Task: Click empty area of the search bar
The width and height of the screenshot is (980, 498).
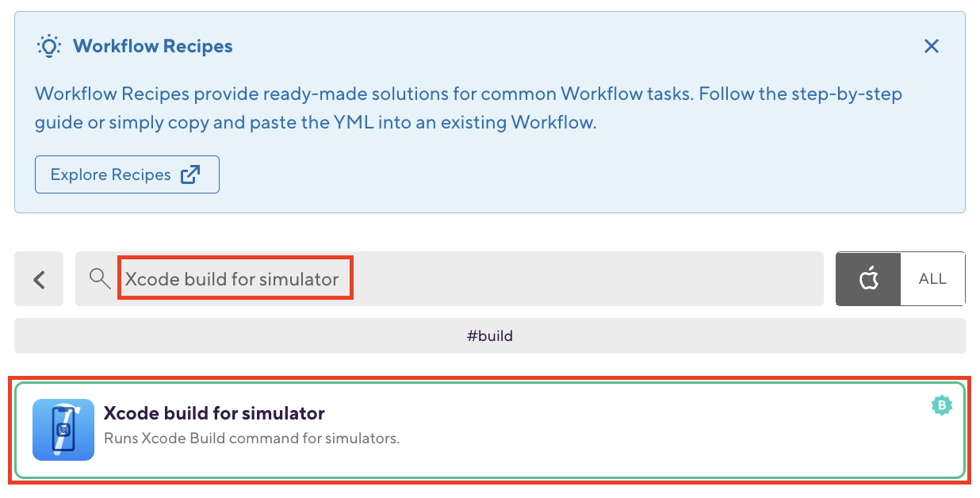Action: (x=587, y=279)
